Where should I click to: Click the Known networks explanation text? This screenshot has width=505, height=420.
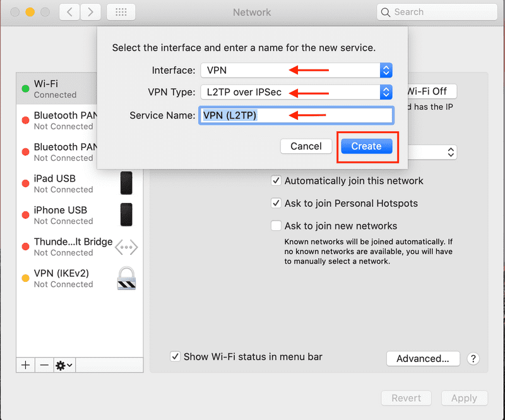[x=368, y=252]
